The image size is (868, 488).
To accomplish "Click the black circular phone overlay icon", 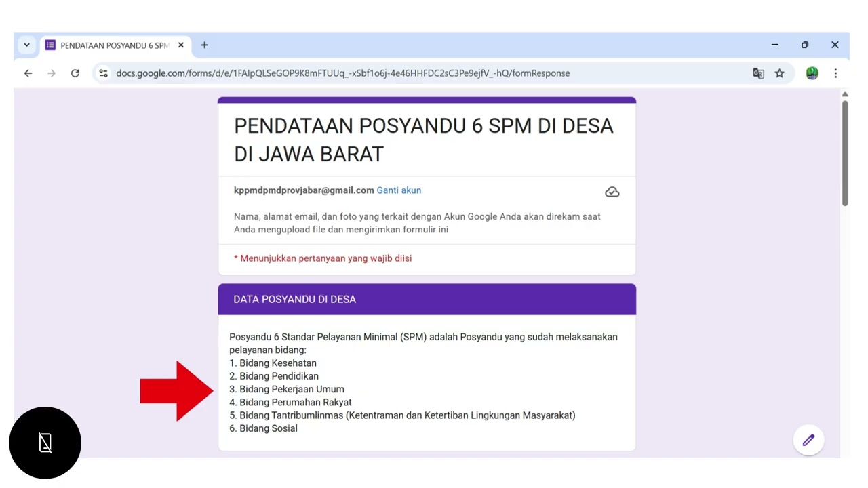I will coord(45,443).
